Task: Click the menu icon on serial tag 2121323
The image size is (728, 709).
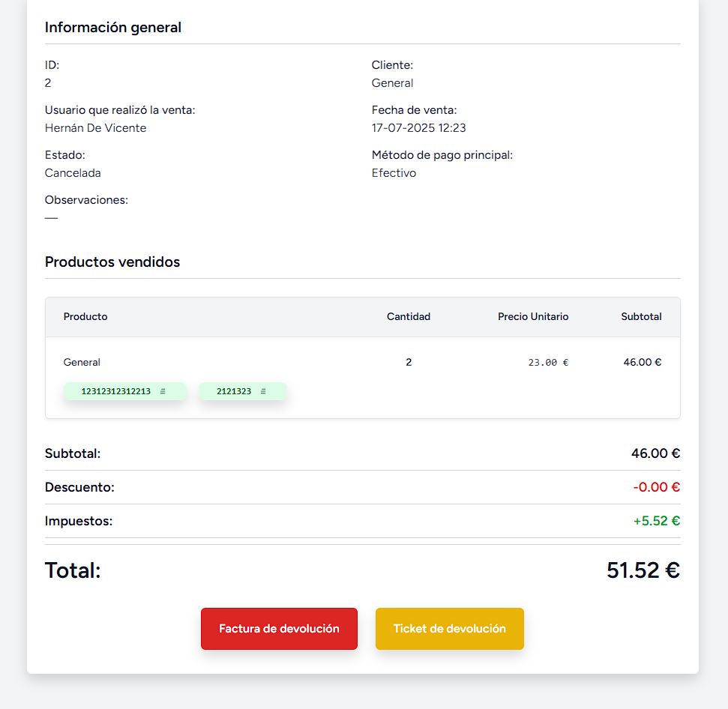Action: click(x=263, y=391)
